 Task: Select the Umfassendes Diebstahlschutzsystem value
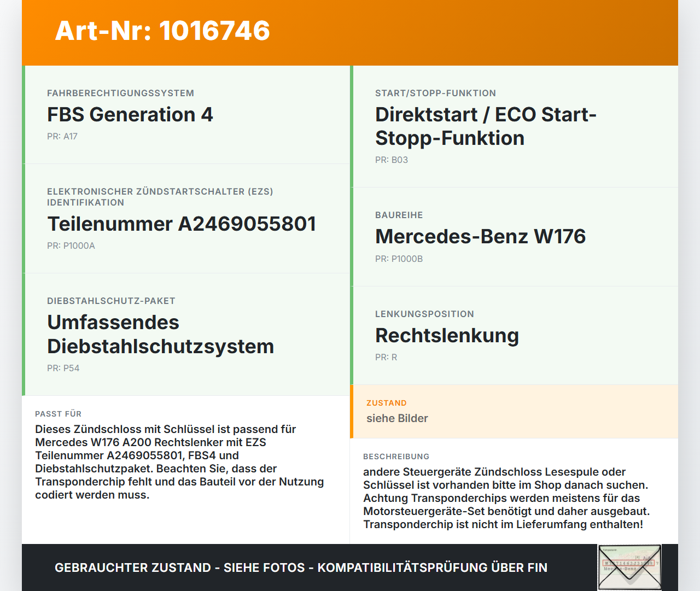click(x=160, y=335)
